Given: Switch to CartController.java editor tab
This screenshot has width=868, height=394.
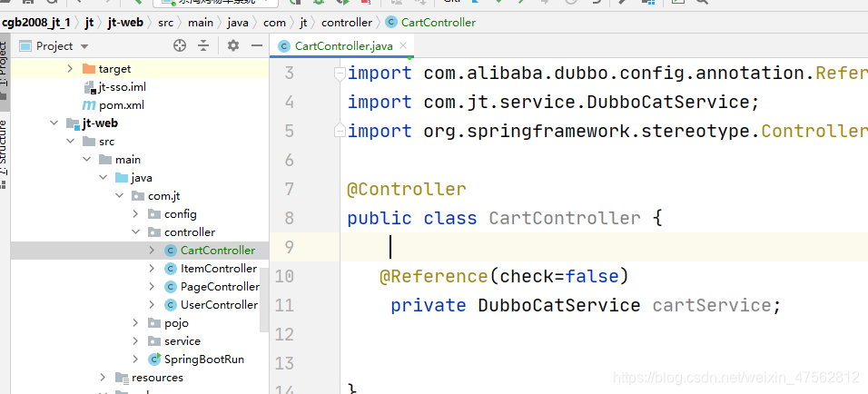Looking at the screenshot, I should [343, 46].
